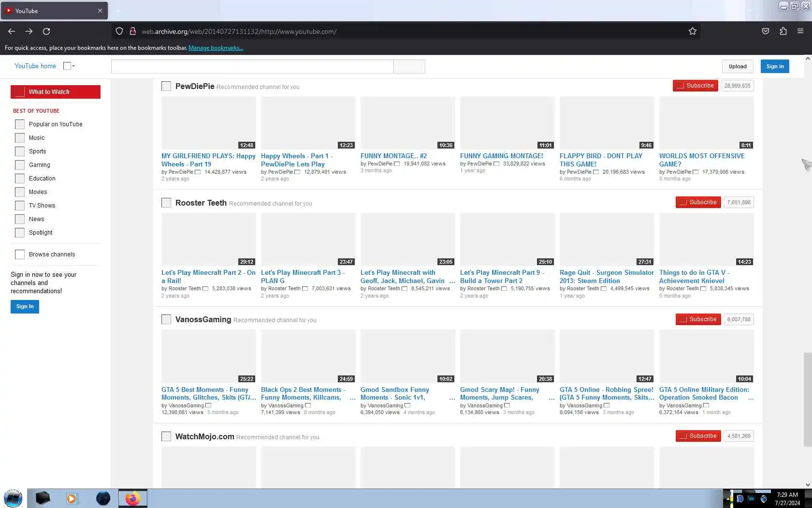Screen dimensions: 812x508
Task: Go forward one page in browser
Action: coord(29,31)
